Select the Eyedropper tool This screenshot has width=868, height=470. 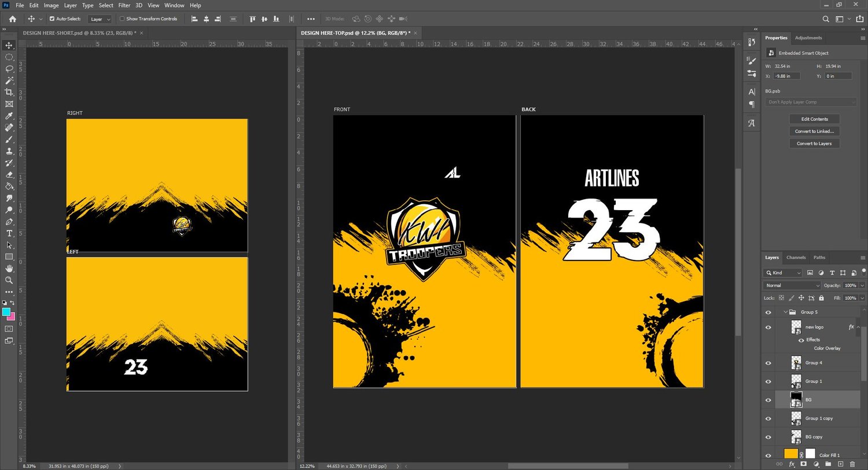[x=9, y=116]
